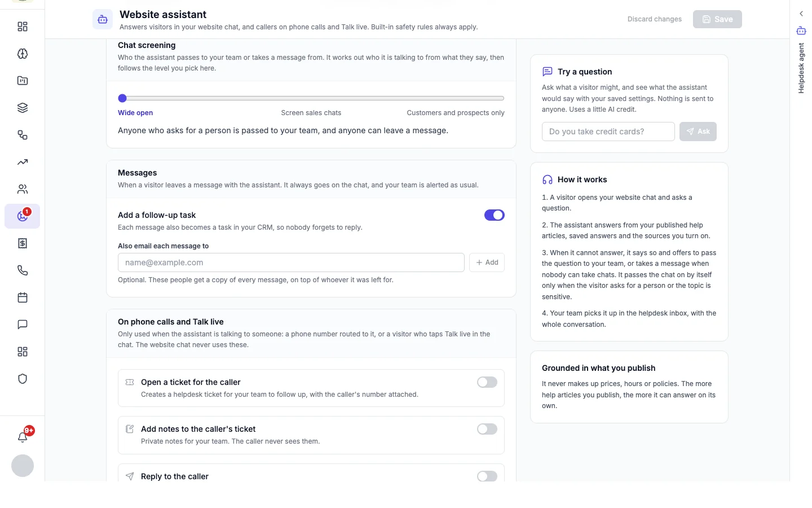Click the Helpdesk agent vertical label
The image size is (812, 508).
pos(801,68)
